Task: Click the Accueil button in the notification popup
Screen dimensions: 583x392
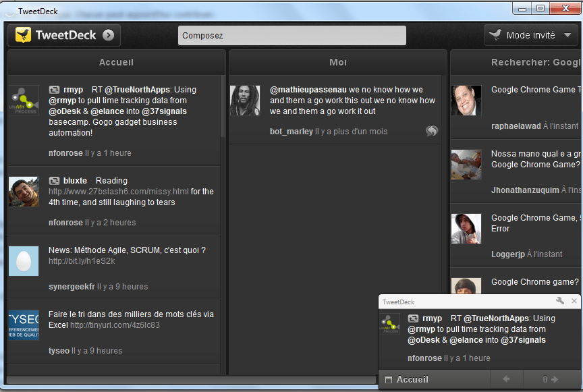Action: click(435, 379)
